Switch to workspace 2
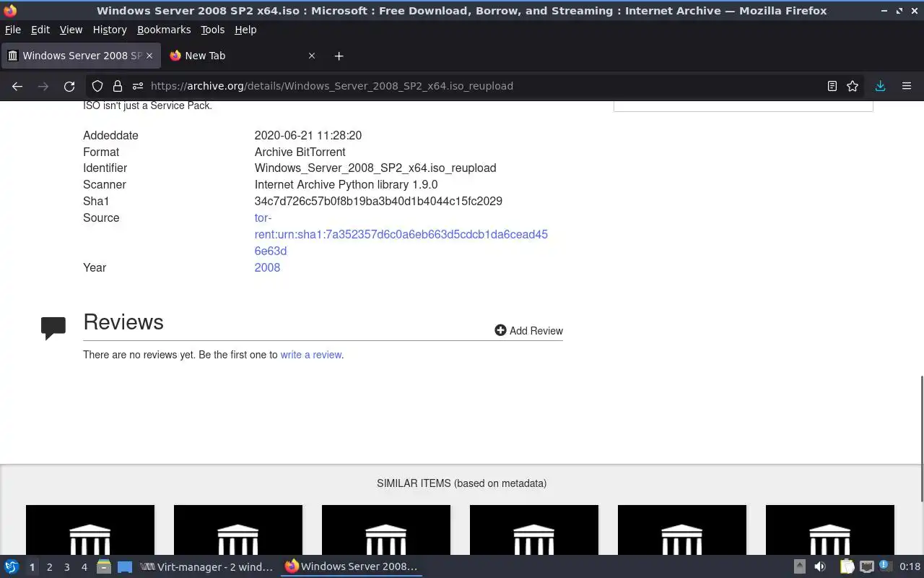The height and width of the screenshot is (578, 924). click(x=49, y=567)
